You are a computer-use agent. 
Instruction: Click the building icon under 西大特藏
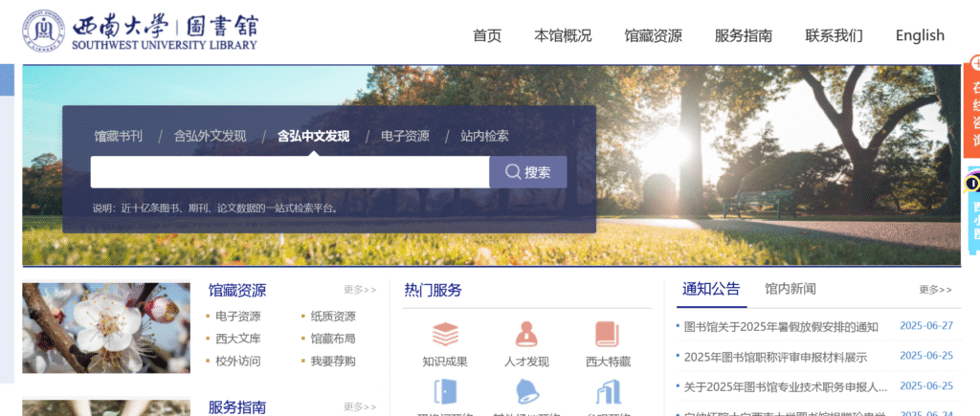coord(608,392)
